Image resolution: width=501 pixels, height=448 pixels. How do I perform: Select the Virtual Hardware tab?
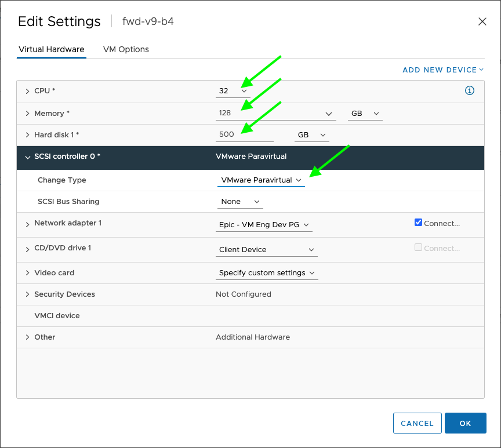coord(52,49)
